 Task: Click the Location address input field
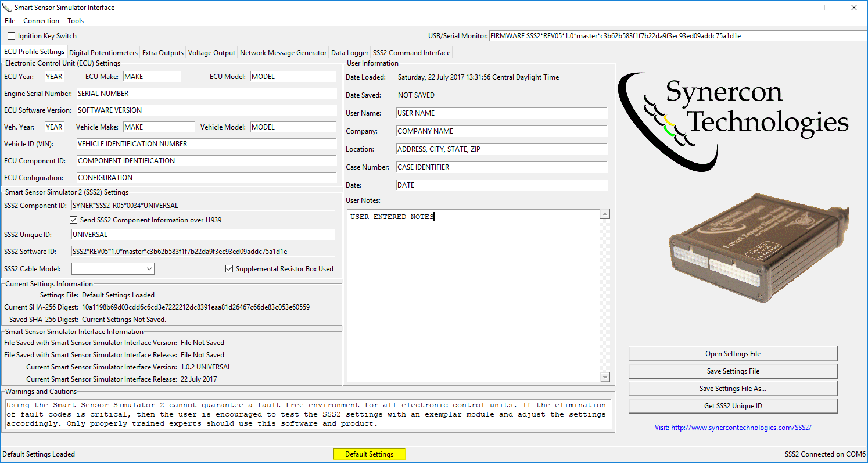[501, 149]
